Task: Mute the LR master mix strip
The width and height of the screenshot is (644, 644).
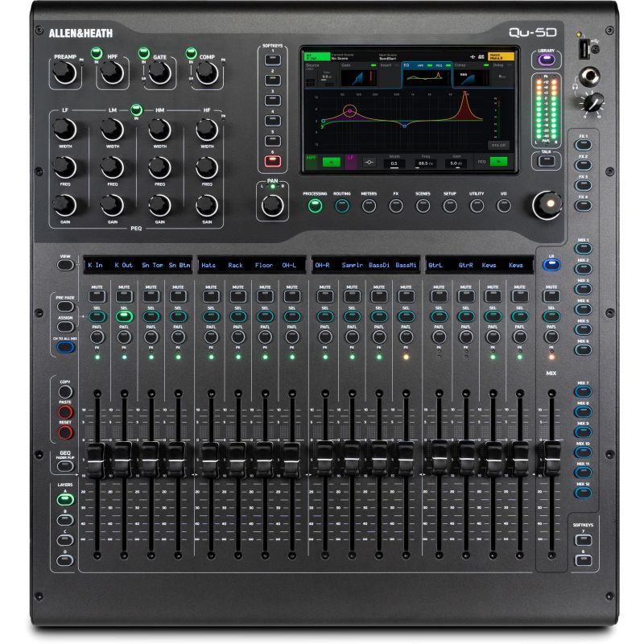Action: [x=551, y=296]
